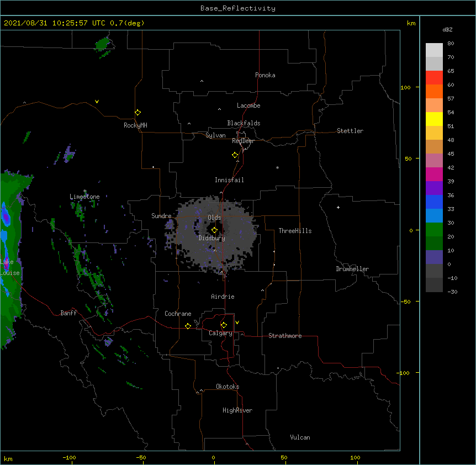Click the Innisfail label

point(229,180)
